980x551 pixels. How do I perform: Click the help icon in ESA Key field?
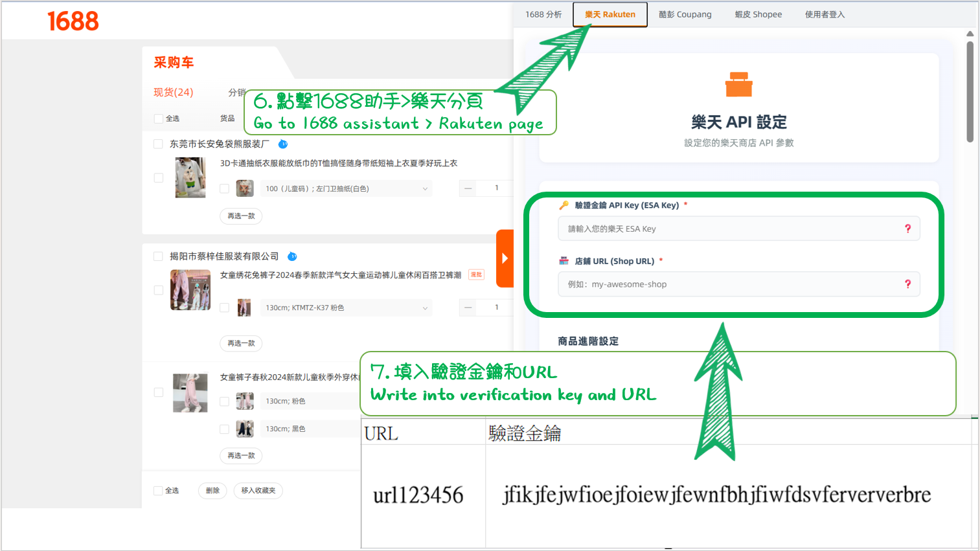tap(907, 229)
